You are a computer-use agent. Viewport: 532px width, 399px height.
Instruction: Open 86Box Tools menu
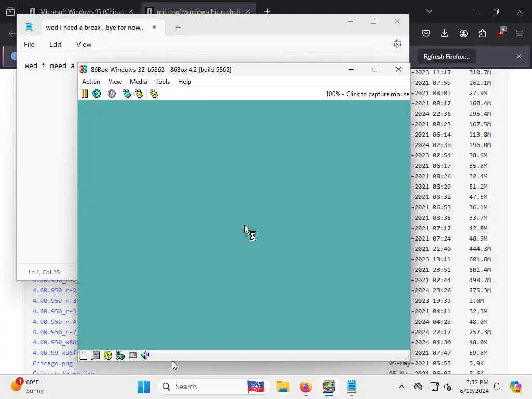(163, 82)
